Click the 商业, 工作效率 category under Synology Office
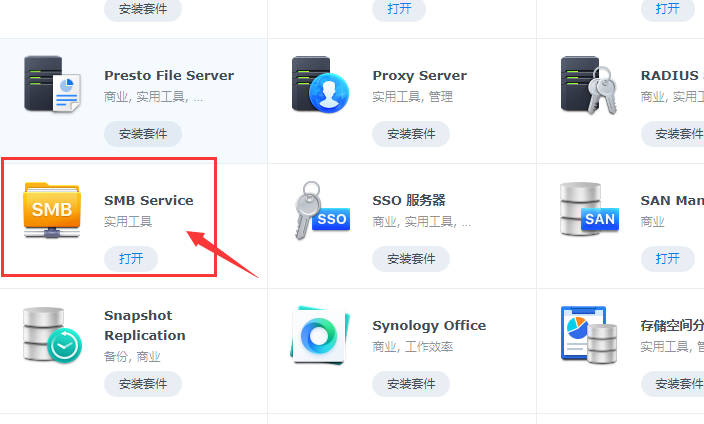 point(413,346)
